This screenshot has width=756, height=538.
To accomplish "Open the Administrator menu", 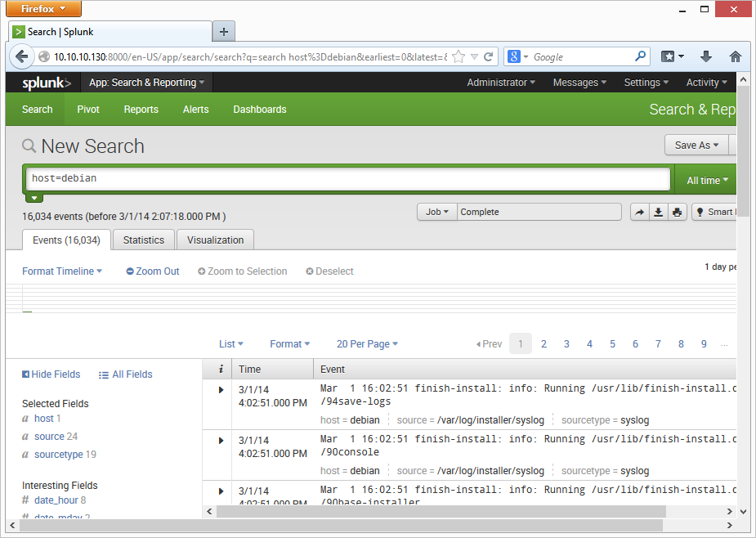I will (x=501, y=83).
